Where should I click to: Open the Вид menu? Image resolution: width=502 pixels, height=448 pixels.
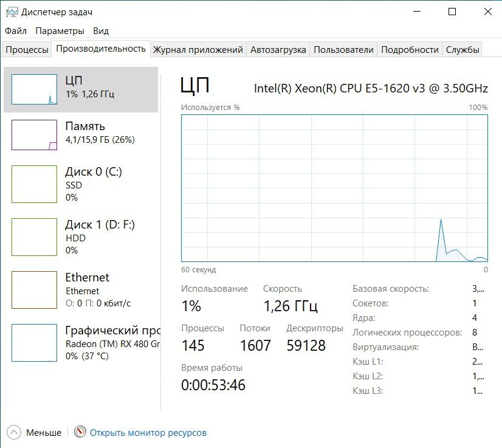point(101,31)
